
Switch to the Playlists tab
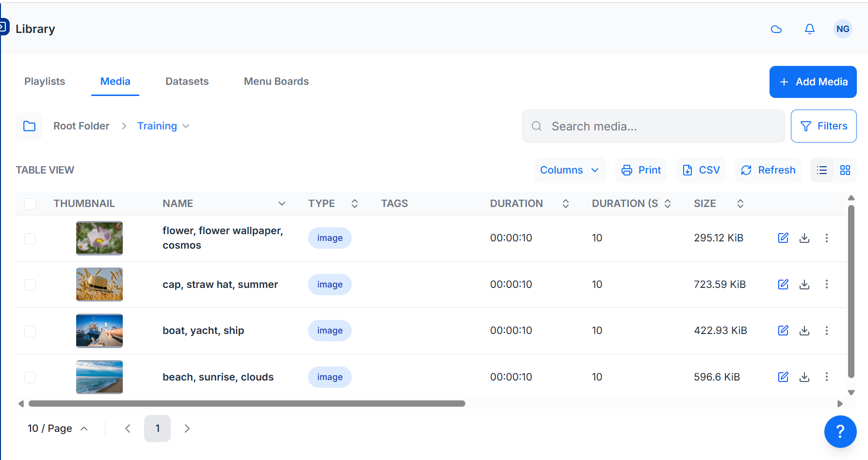point(45,81)
